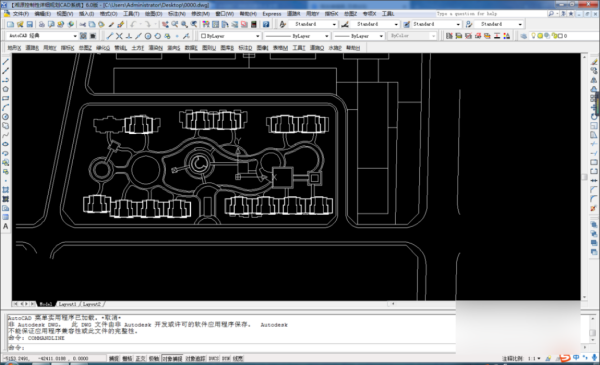Toggle 对象捕捉 object snap in status bar
The width and height of the screenshot is (600, 365).
172,358
